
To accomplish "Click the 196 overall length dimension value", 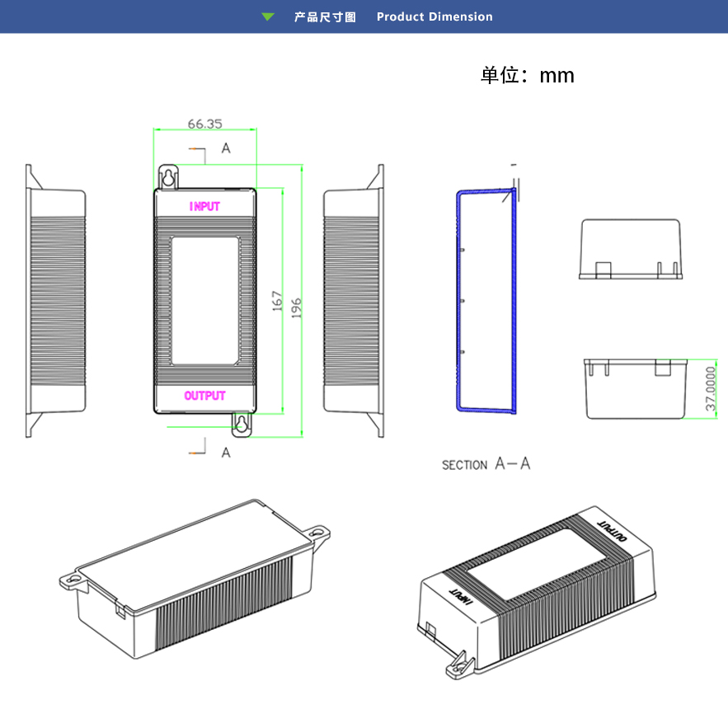I will click(x=297, y=308).
